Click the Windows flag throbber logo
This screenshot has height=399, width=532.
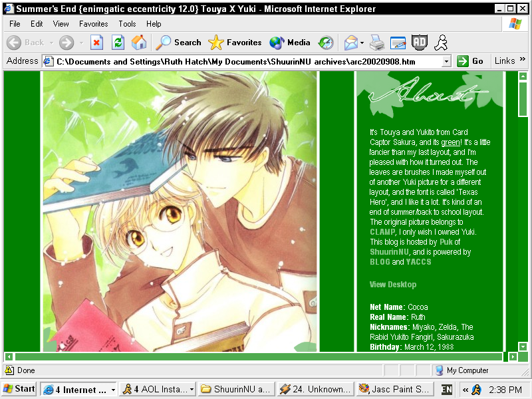pyautogui.click(x=515, y=24)
